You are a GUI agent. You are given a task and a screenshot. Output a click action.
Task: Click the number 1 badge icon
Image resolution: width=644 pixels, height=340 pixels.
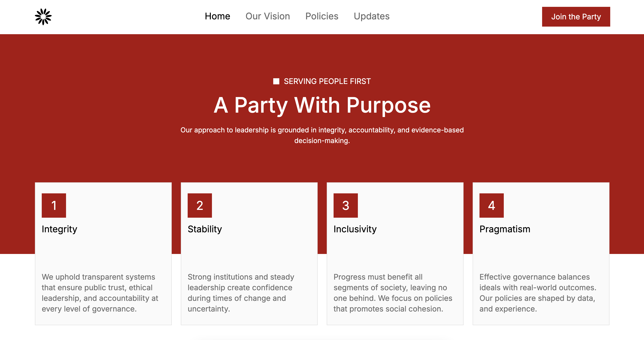(x=54, y=205)
